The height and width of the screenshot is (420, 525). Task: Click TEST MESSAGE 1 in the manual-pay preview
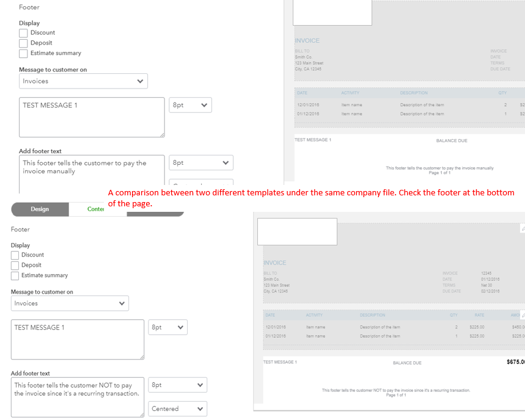[x=313, y=140]
